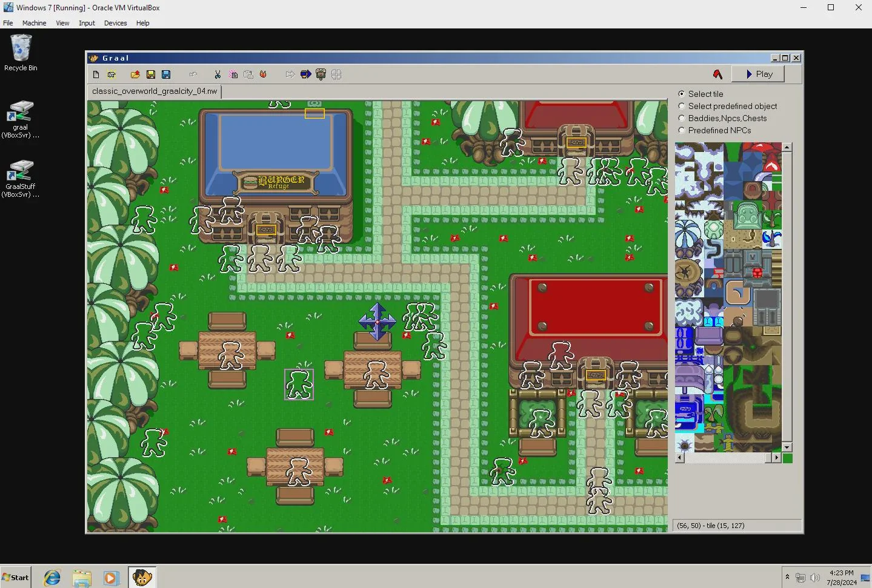Click the greyed right arrow toolbar icon
The width and height of the screenshot is (872, 588).
(x=290, y=74)
